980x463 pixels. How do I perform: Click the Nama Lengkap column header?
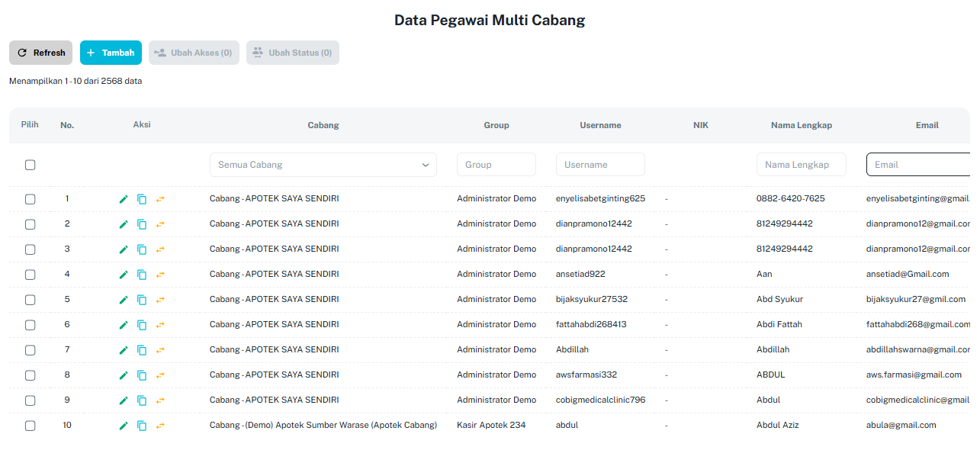click(x=802, y=125)
